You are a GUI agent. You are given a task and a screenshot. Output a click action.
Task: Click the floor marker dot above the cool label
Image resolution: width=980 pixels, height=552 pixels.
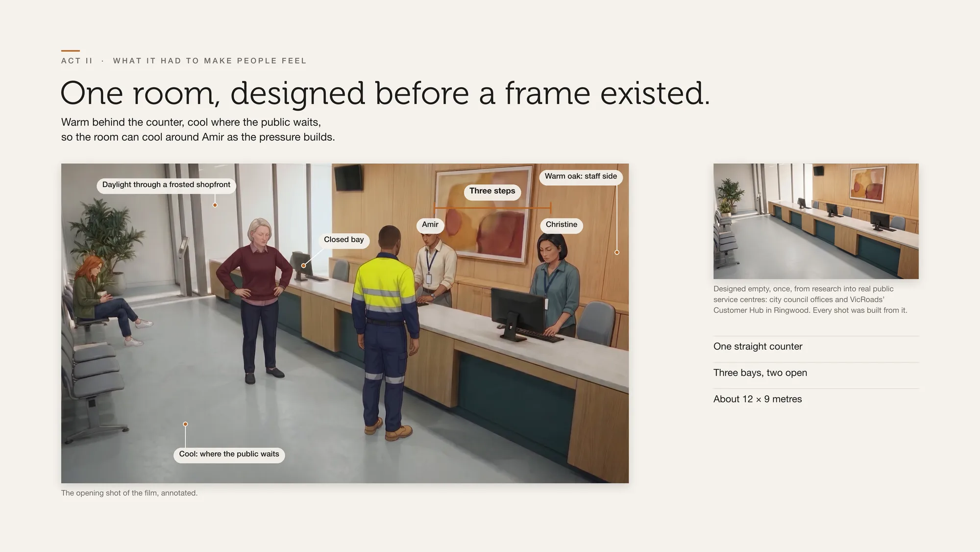[185, 424]
